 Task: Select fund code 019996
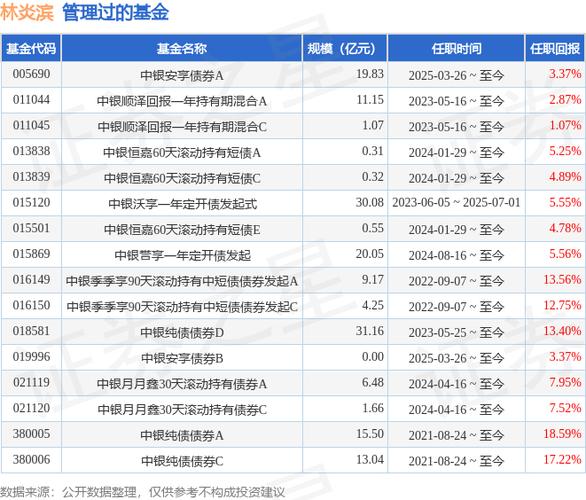31,357
